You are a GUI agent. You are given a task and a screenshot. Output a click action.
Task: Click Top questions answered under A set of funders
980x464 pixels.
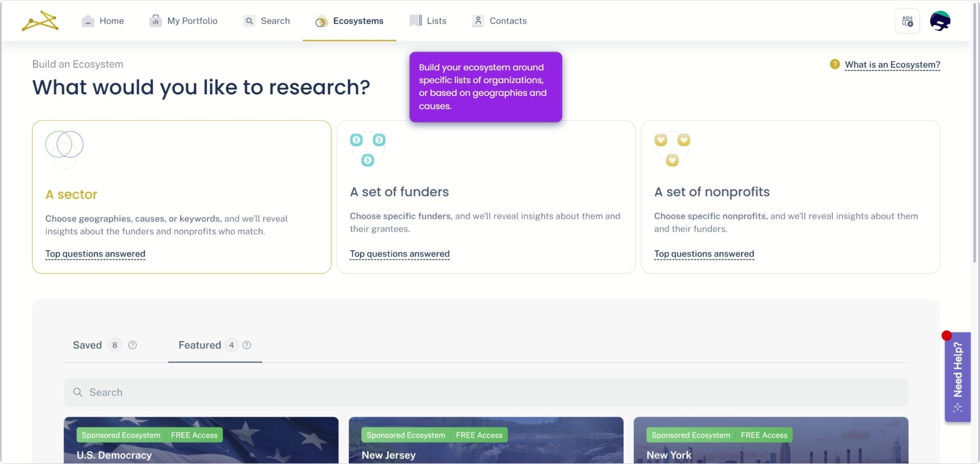coord(400,253)
